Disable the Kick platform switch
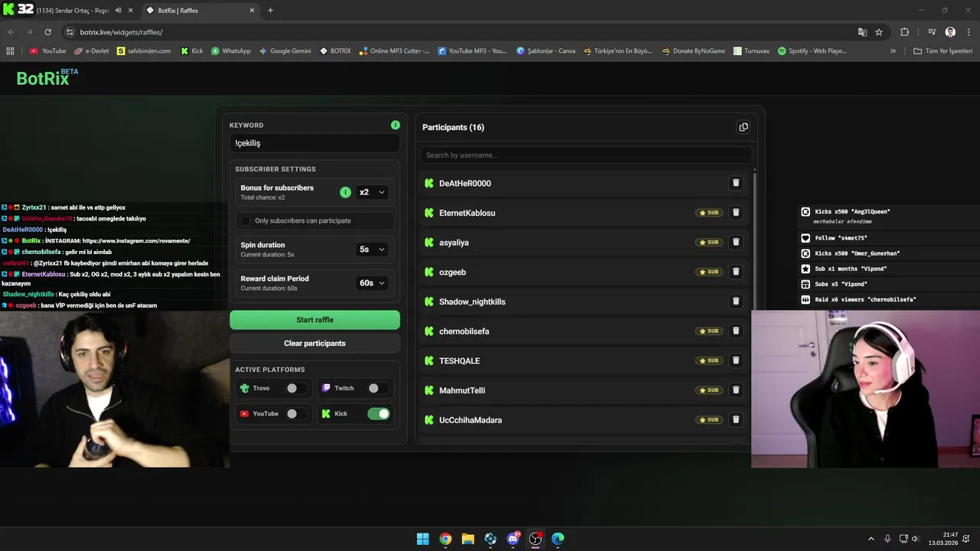The height and width of the screenshot is (551, 980). point(378,413)
